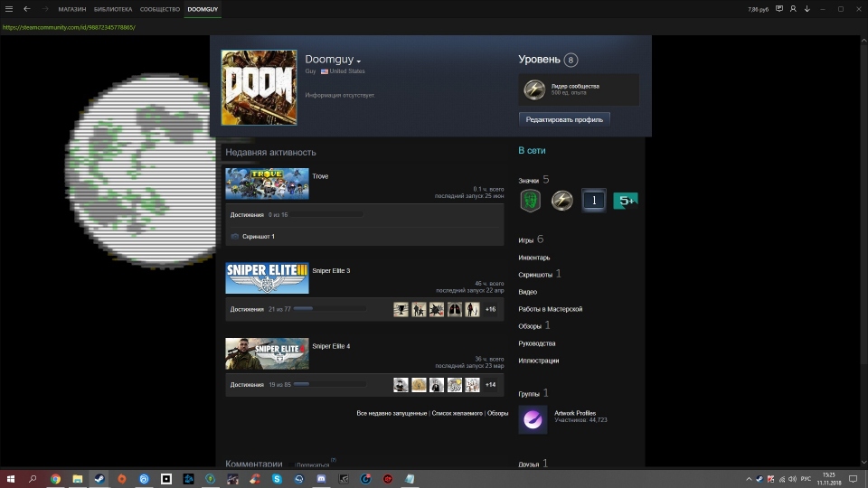Click the wallet balance 7,86 руб

(x=758, y=9)
